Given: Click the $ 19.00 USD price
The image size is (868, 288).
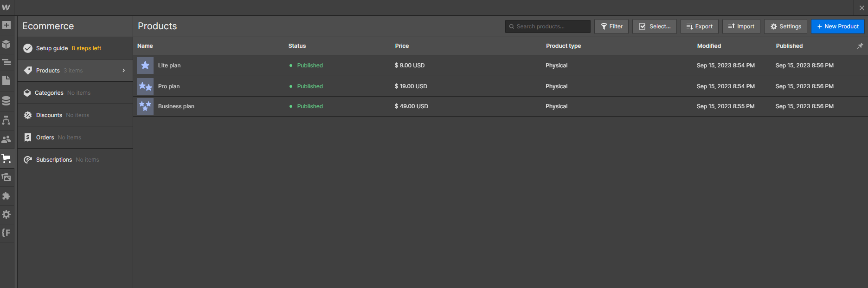Looking at the screenshot, I should (x=411, y=86).
